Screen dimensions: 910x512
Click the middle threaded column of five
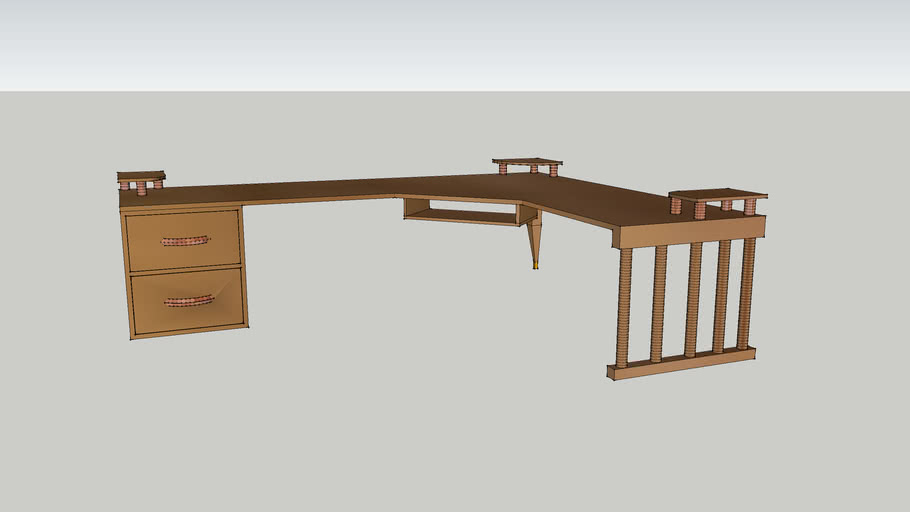pos(692,298)
